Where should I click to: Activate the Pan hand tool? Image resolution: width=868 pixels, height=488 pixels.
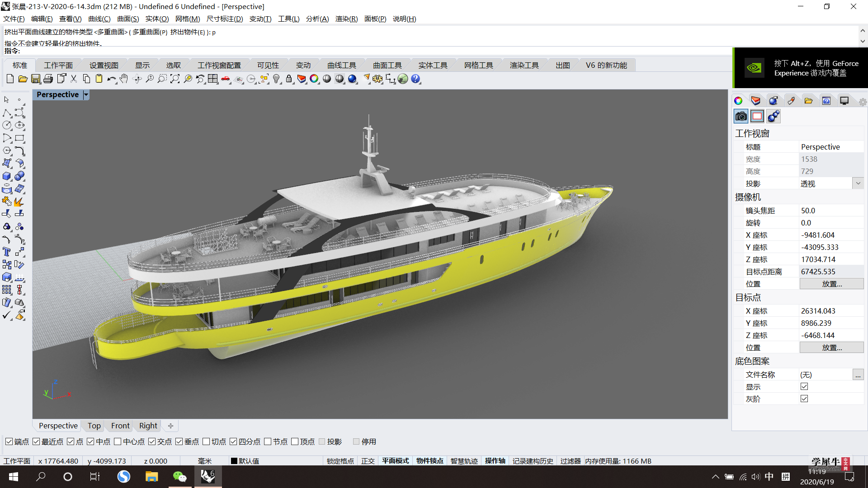[x=124, y=79]
